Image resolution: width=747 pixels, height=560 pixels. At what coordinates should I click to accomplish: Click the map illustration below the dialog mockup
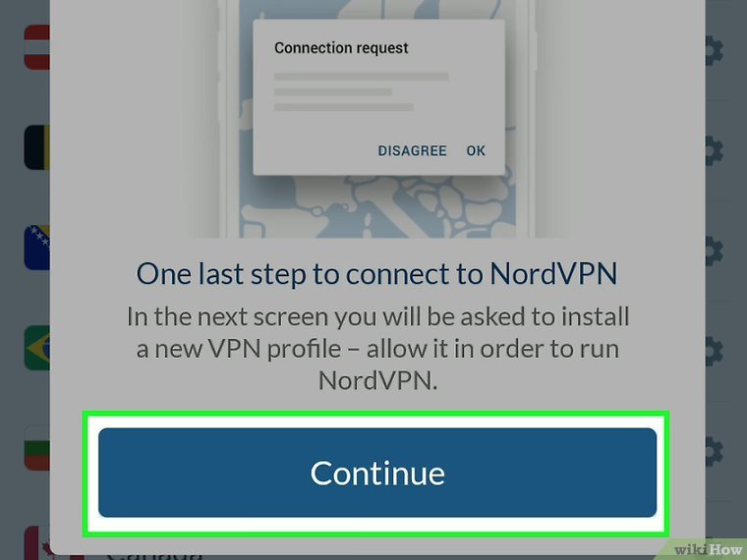(x=377, y=207)
